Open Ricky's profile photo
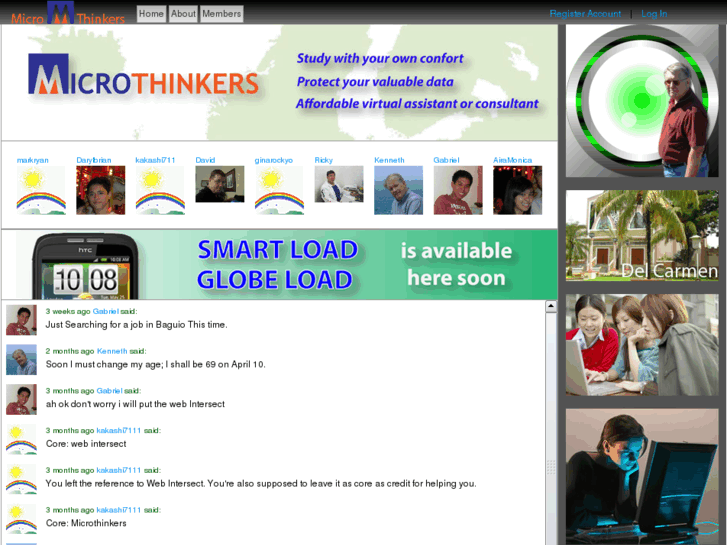 click(339, 184)
